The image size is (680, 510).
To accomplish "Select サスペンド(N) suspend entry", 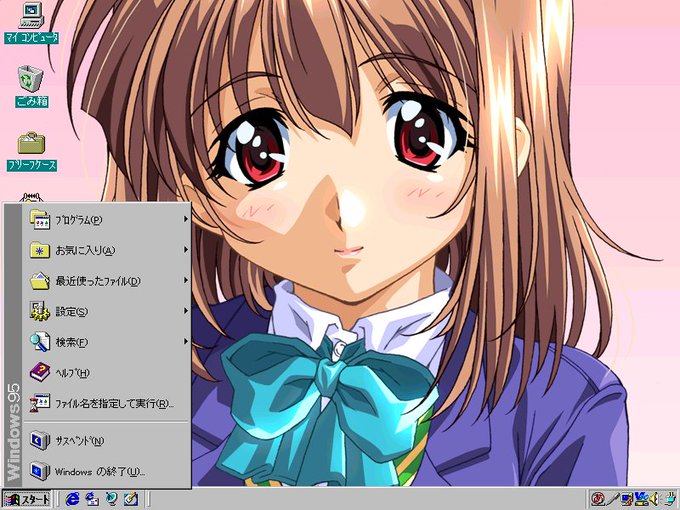I will click(107, 441).
